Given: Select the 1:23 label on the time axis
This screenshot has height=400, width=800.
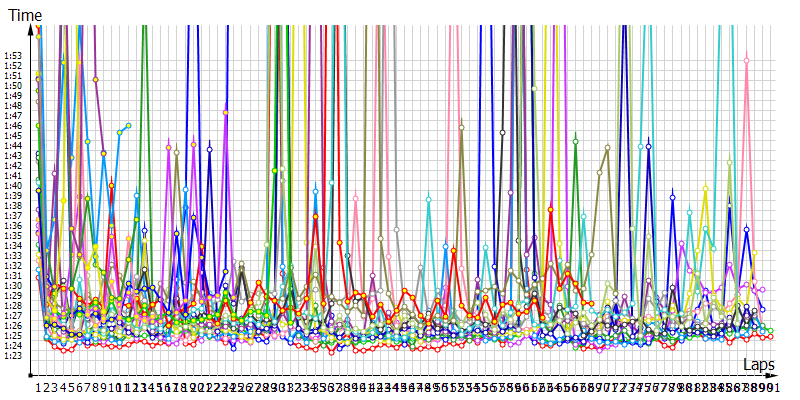Looking at the screenshot, I should pyautogui.click(x=14, y=356).
